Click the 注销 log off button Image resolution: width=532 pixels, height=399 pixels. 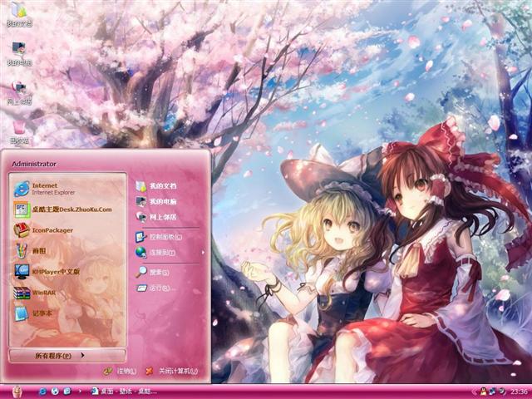tap(120, 372)
